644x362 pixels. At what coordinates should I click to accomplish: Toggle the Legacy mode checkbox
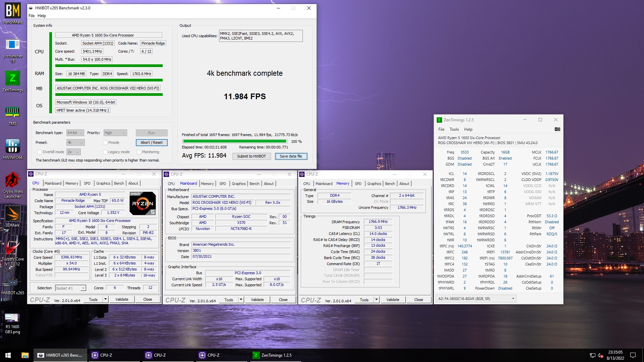105,152
